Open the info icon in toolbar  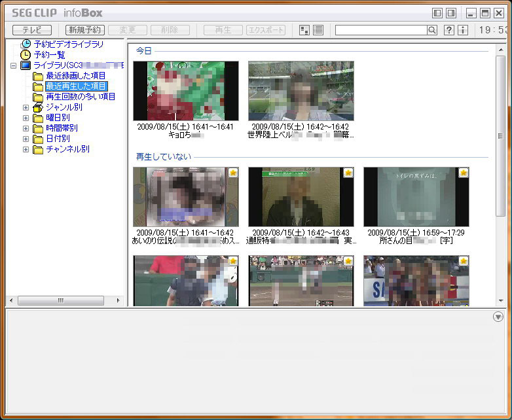(x=463, y=30)
